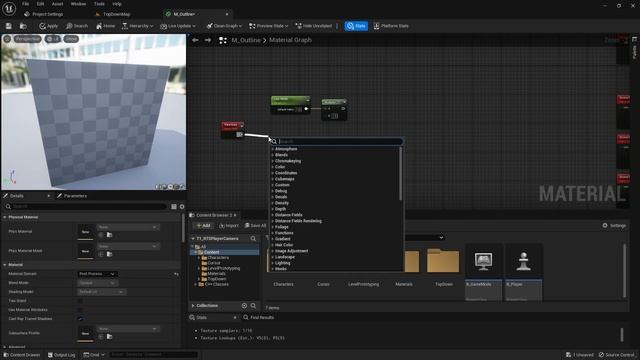Click the graph breadcrumb nodes icon
Viewport: 640px width, 360px height.
(x=223, y=40)
